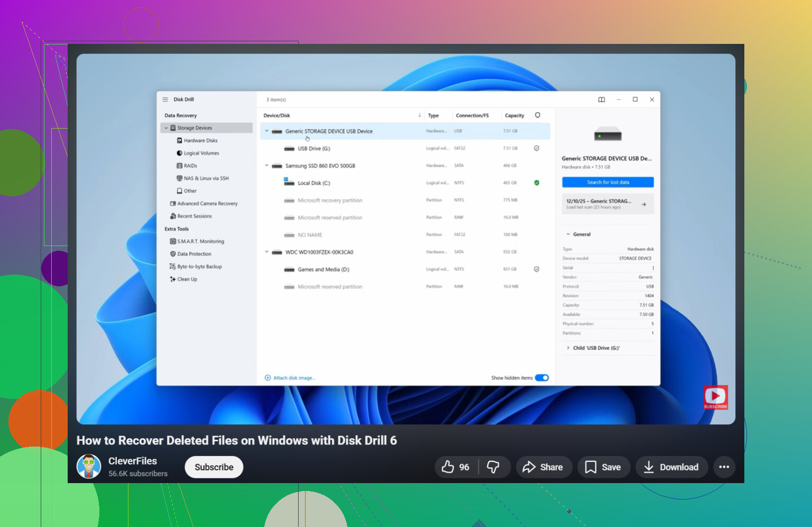The width and height of the screenshot is (812, 527).
Task: Open the CleverFiles channel avatar
Action: tap(89, 467)
